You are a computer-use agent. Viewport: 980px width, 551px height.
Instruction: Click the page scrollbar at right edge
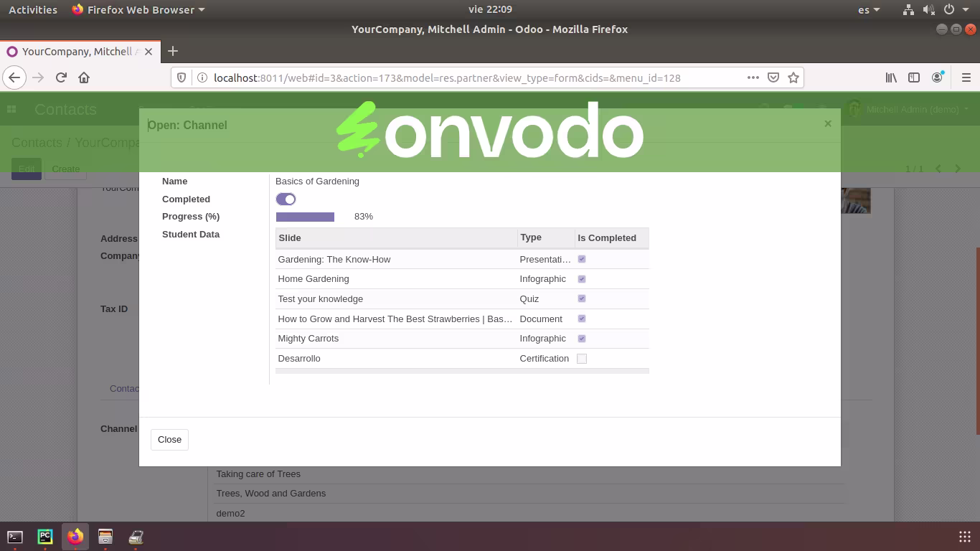978,341
